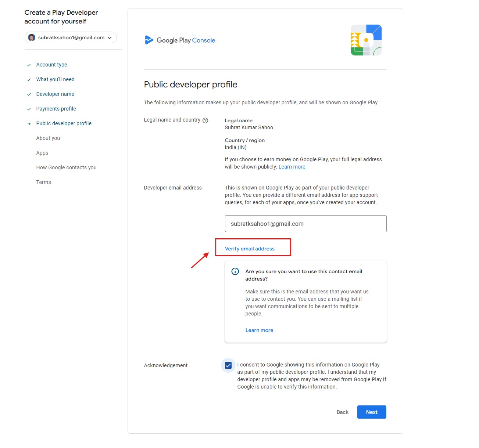Screen dimensions: 479x448
Task: Jump to How Google contacts you step
Action: coord(66,167)
